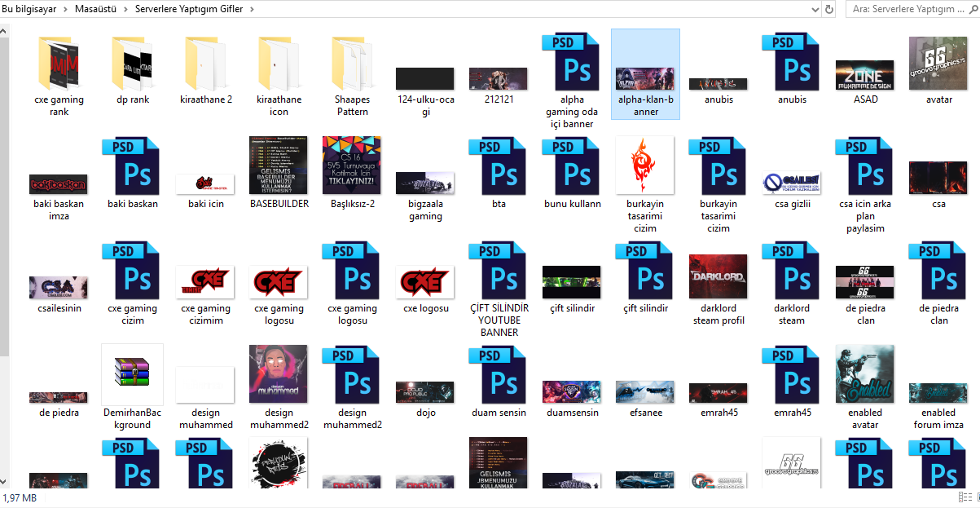Select the BASEBUILDER image thumbnail
Screen dimensions: 980x508
[x=279, y=166]
